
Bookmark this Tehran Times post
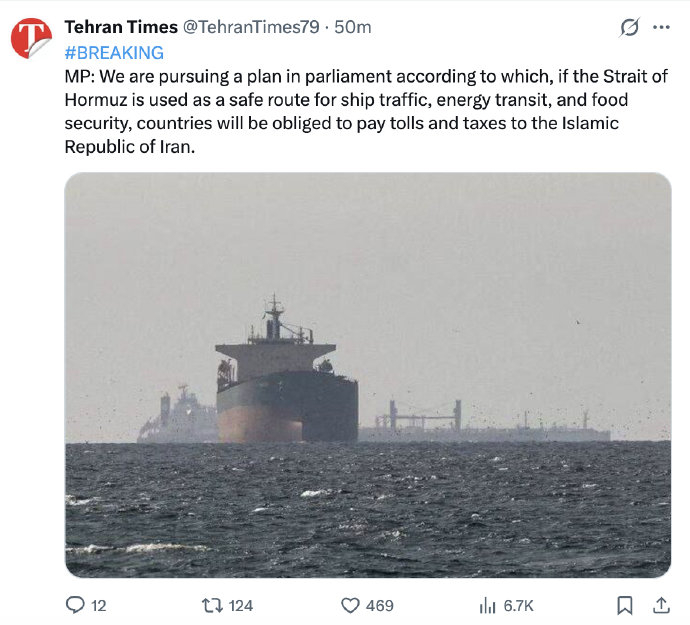[624, 605]
